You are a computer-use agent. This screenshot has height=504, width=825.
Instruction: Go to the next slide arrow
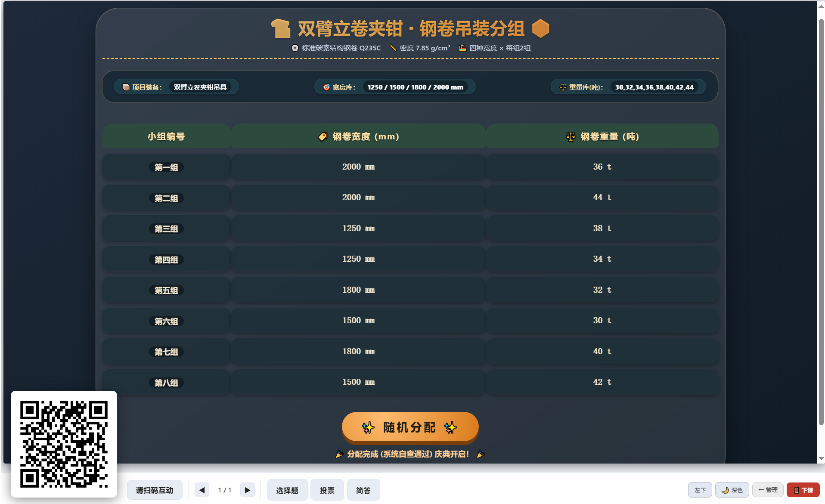click(x=247, y=490)
